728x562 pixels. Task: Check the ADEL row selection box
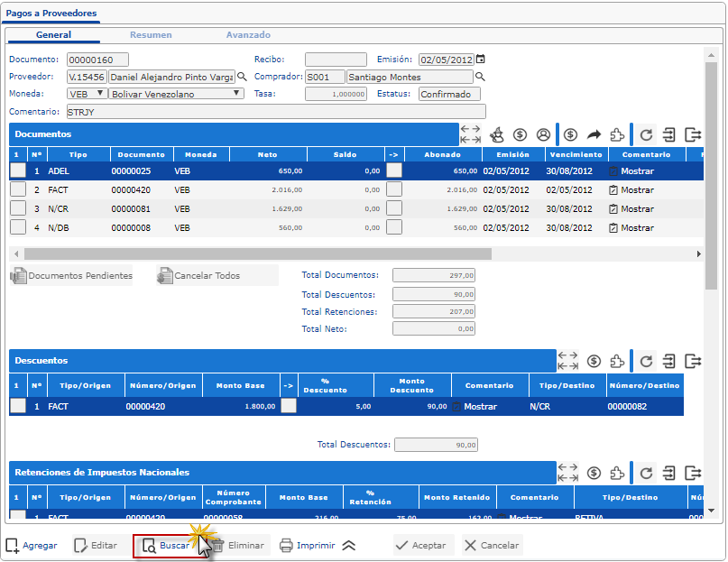[18, 170]
